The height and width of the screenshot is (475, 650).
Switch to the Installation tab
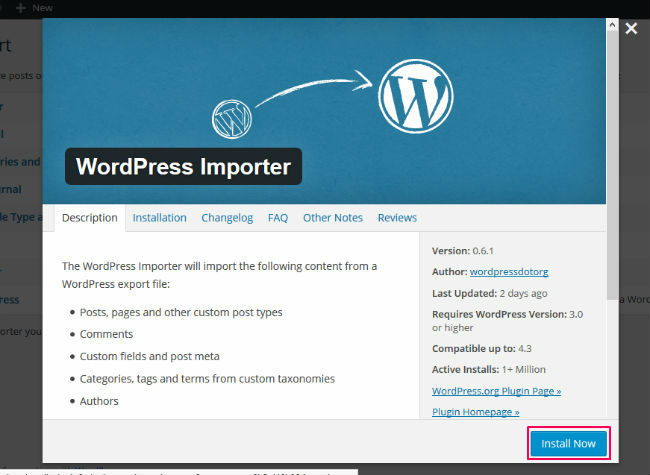(x=160, y=218)
